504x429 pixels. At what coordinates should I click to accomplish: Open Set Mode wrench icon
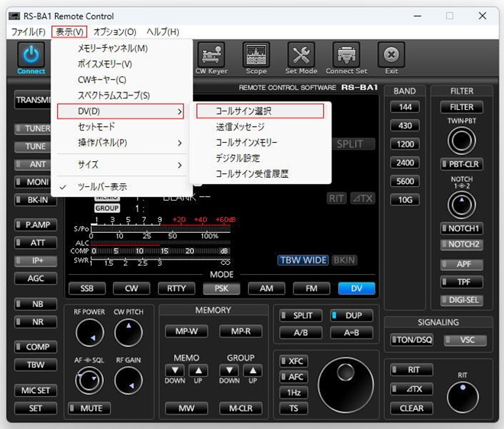tap(301, 56)
